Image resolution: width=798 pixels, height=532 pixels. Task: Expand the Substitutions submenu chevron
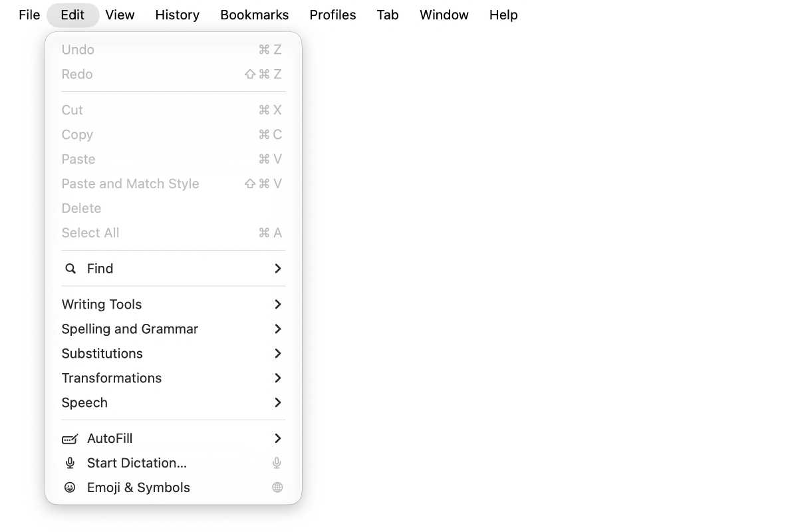[278, 354]
